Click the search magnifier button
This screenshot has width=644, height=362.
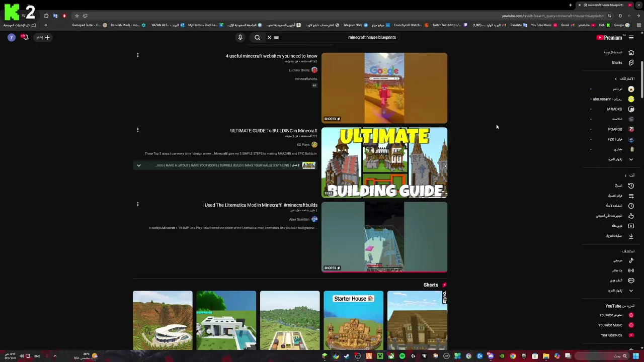pyautogui.click(x=257, y=37)
